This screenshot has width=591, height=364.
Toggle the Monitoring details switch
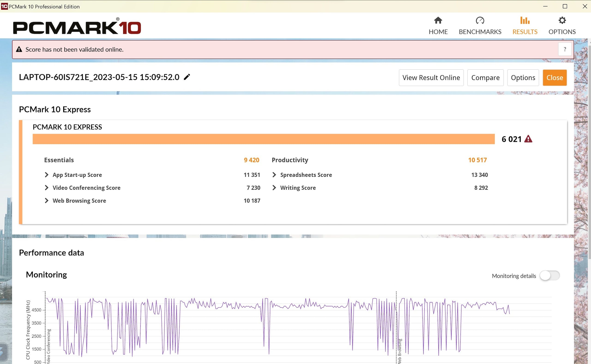point(550,275)
